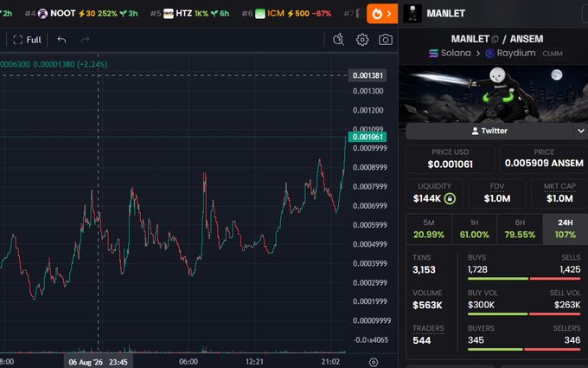Viewport: 588px width, 368px height.
Task: Click the SELLS 1,425 count
Action: (x=570, y=269)
